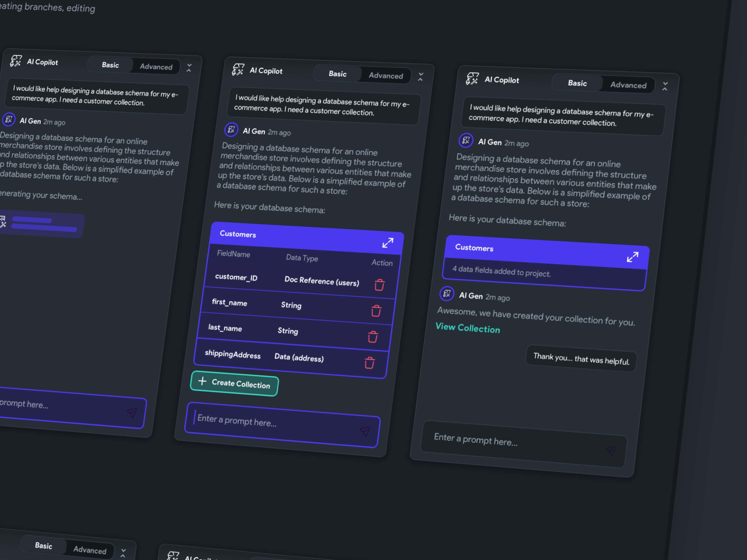Click send arrow in right panel
Screen dimensions: 747x560
coord(611,451)
